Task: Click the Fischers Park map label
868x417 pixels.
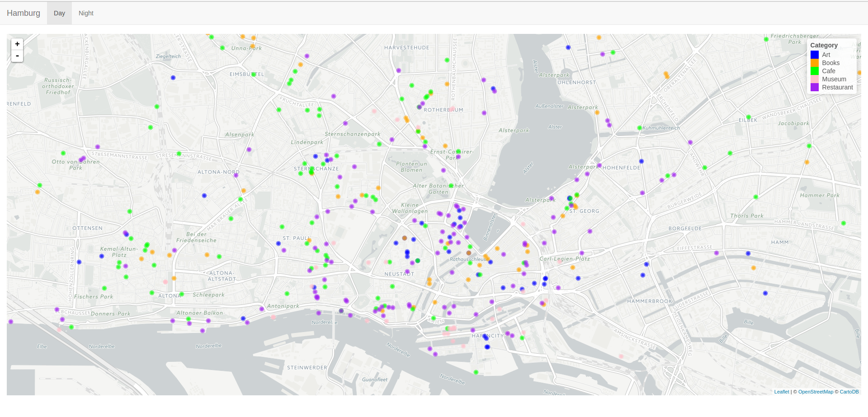Action: click(x=94, y=297)
